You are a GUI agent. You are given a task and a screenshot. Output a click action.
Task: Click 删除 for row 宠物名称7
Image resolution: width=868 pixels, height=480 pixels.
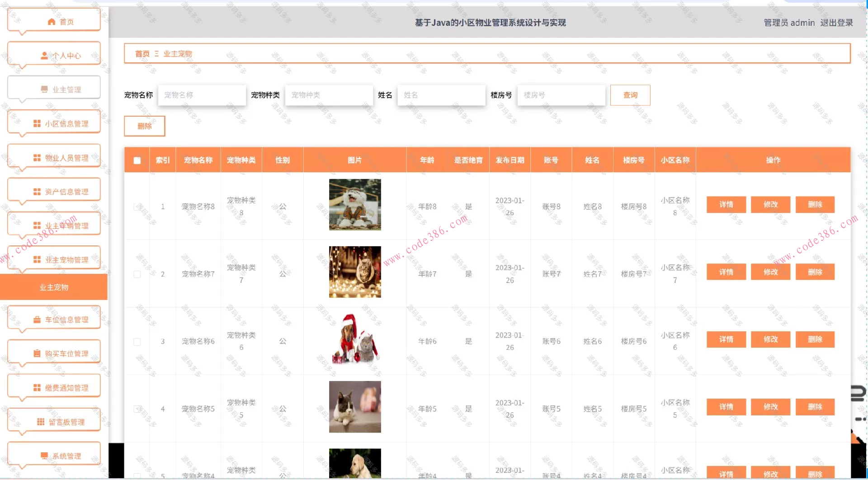point(815,272)
